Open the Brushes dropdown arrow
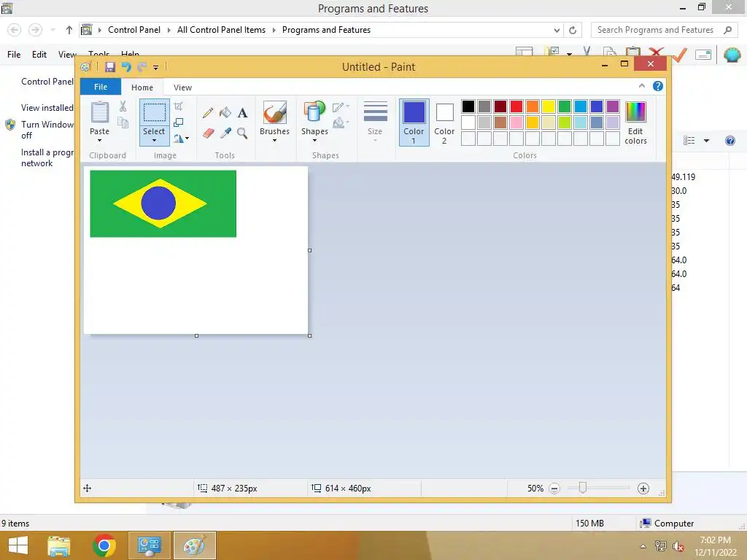The image size is (747, 560). [x=274, y=141]
